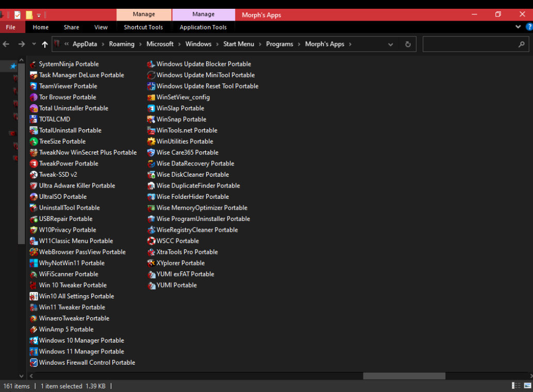The height and width of the screenshot is (392, 533).
Task: Switch to the Home ribbon tab
Action: tap(40, 27)
